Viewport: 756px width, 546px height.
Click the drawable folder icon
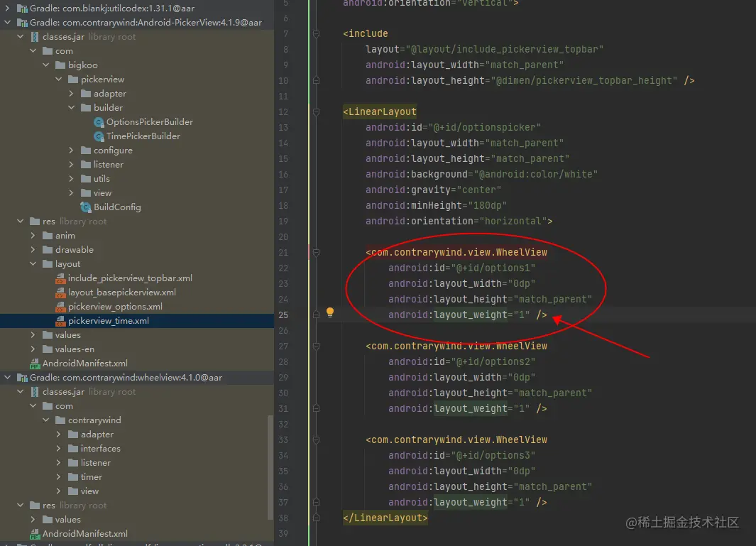pyautogui.click(x=48, y=250)
